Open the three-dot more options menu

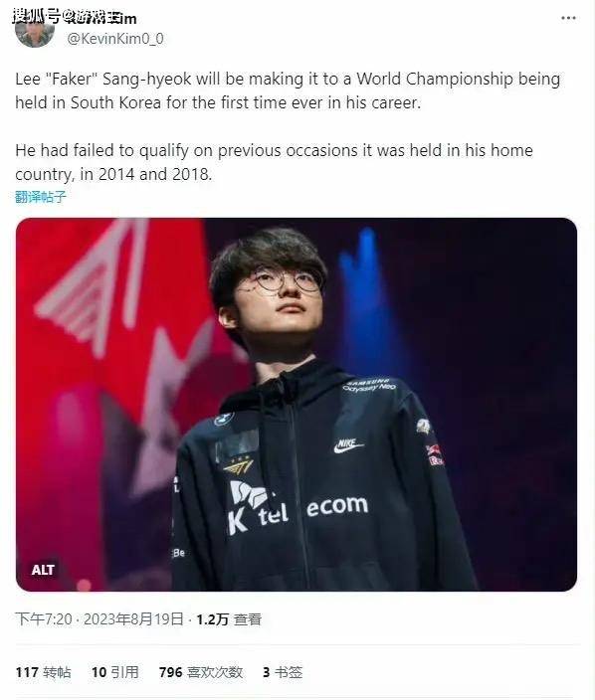(x=568, y=18)
